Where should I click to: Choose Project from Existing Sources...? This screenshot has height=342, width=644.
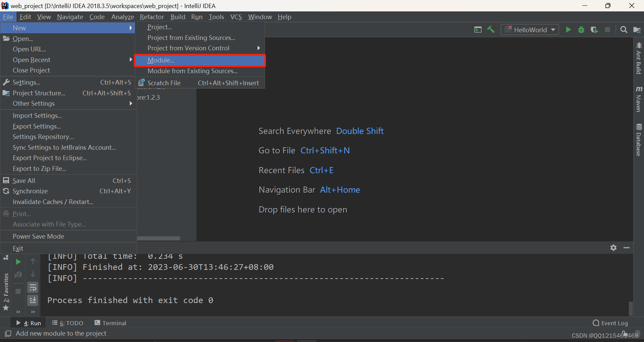[x=200, y=38]
